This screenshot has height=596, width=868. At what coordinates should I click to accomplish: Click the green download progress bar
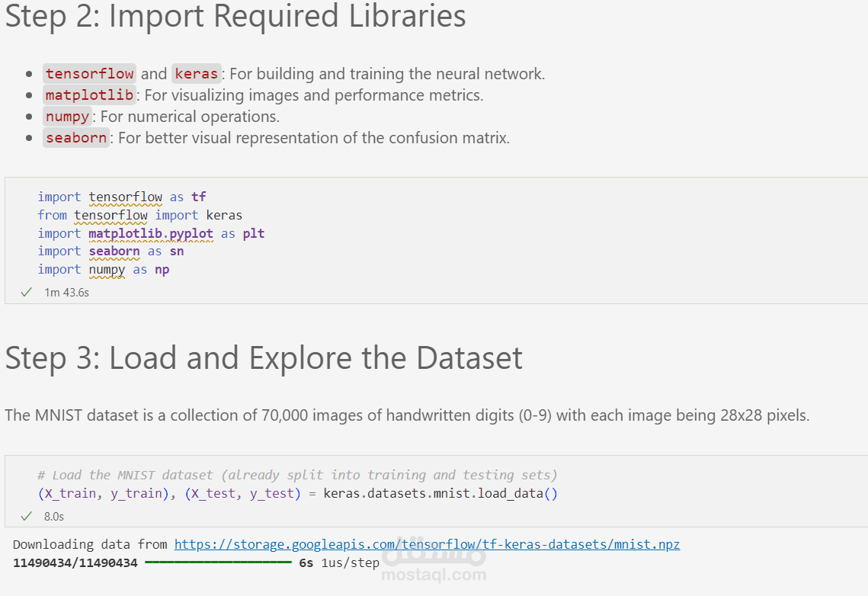(x=218, y=562)
